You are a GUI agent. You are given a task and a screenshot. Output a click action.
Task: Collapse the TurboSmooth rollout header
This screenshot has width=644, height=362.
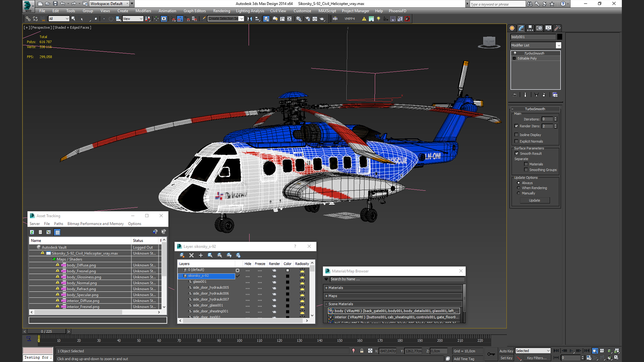point(535,109)
